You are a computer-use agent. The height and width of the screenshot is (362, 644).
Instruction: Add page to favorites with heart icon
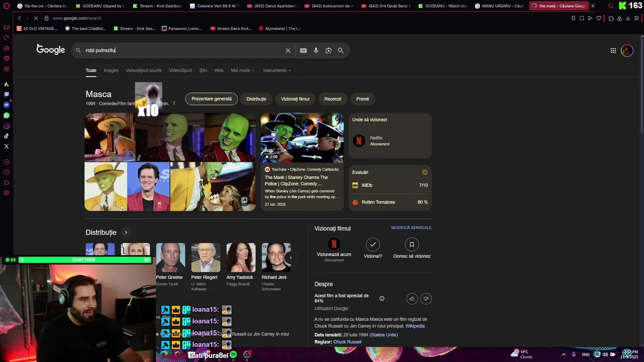tap(599, 18)
